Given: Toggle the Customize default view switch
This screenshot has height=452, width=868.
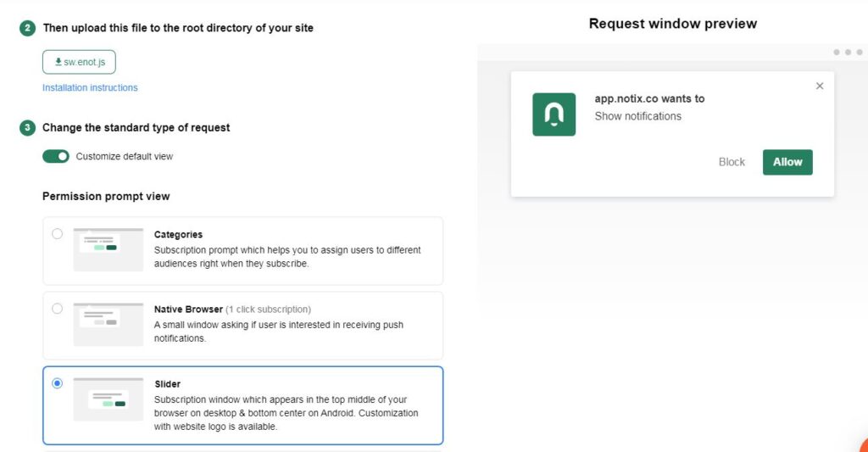Looking at the screenshot, I should (56, 156).
